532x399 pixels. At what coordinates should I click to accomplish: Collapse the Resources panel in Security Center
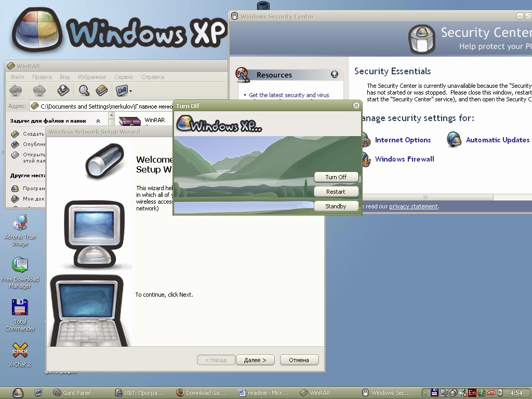(x=335, y=74)
